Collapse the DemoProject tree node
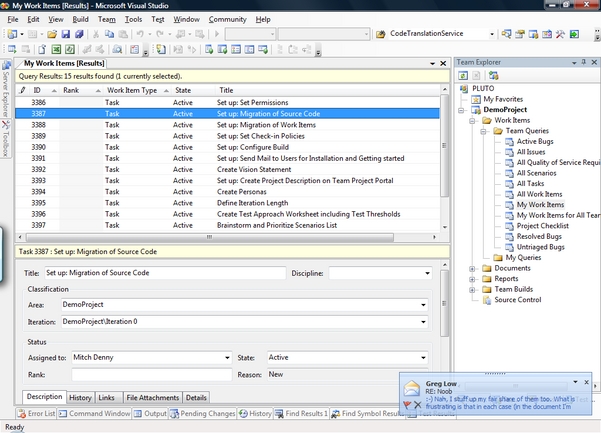This screenshot has width=601, height=433. 461,110
